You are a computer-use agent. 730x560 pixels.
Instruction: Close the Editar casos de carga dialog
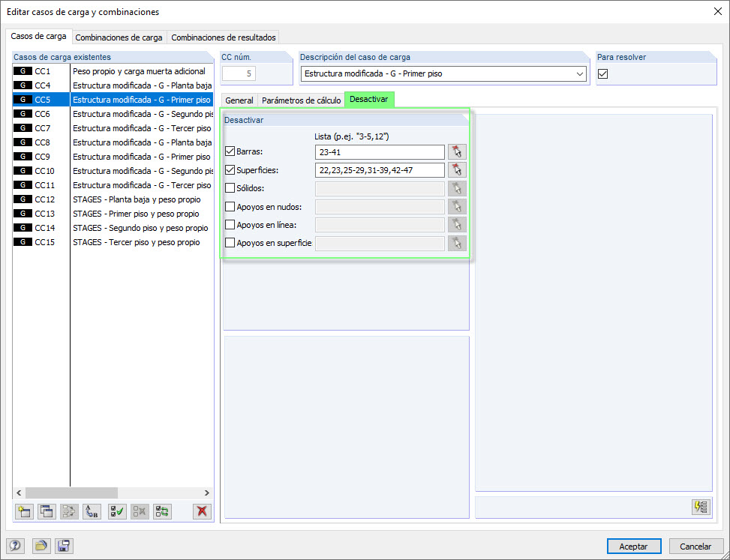point(718,12)
